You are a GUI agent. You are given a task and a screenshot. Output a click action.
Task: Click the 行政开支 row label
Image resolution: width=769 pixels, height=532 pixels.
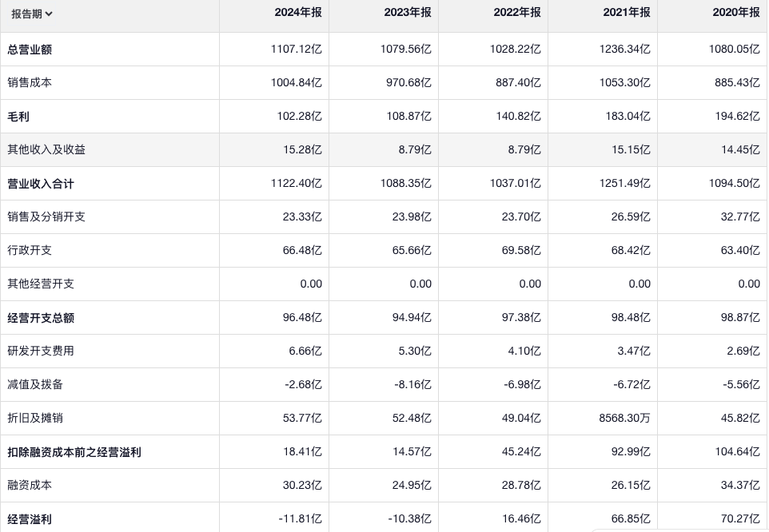(x=30, y=251)
